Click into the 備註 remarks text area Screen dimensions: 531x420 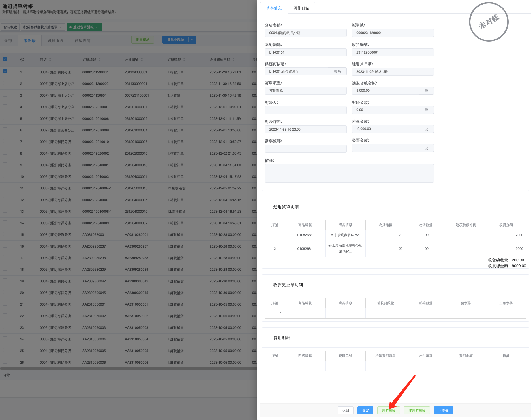349,173
